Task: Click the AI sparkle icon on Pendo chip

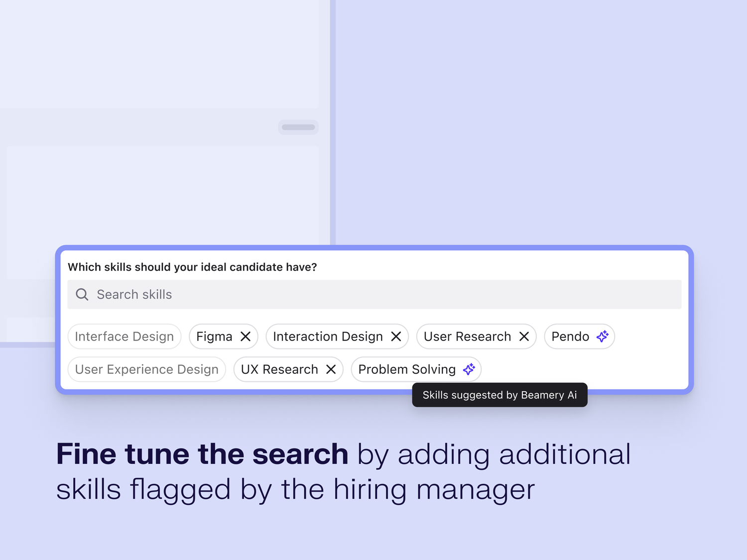Action: (602, 336)
